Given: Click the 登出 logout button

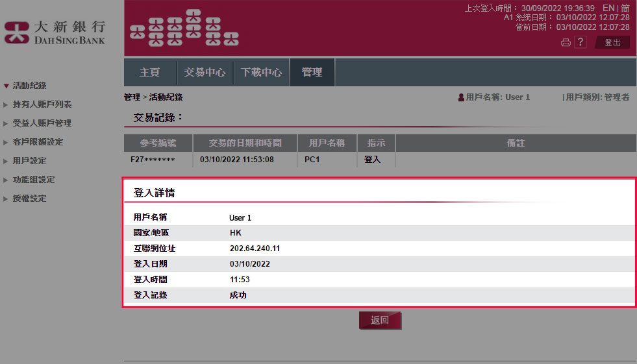Looking at the screenshot, I should (x=612, y=43).
